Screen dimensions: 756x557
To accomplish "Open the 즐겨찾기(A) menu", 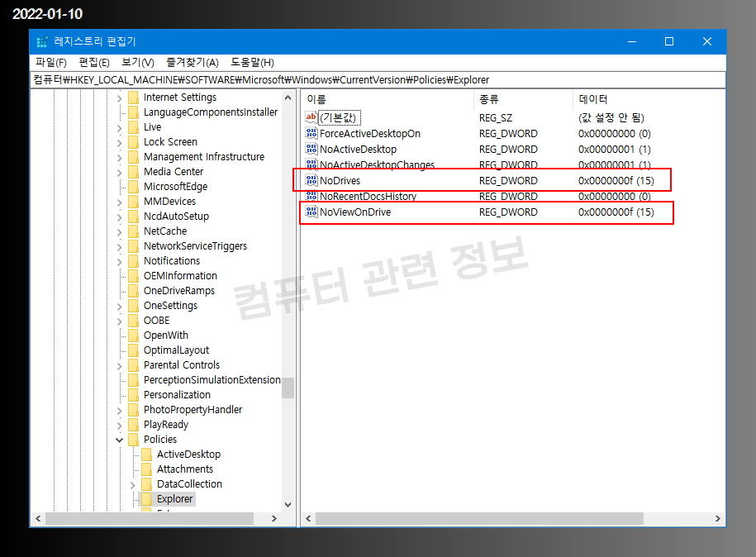I will click(193, 63).
